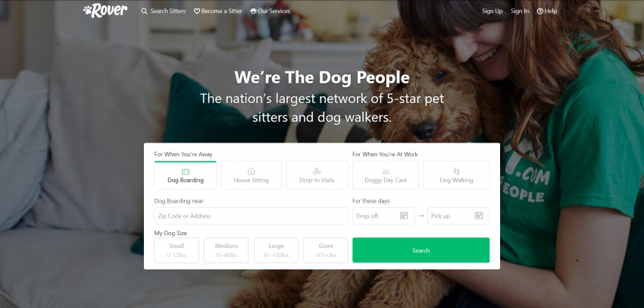Switch to the Doggy Day Care tab
644x308 pixels.
click(385, 175)
